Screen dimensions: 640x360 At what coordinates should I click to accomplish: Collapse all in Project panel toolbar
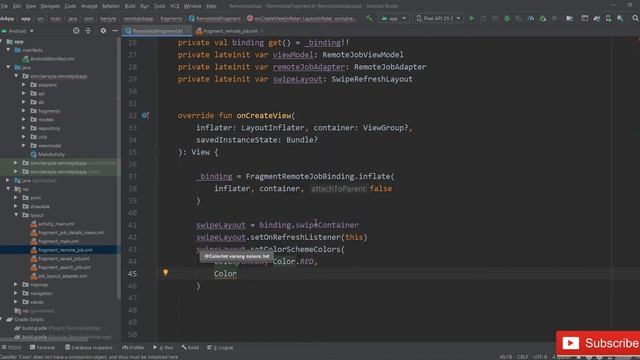click(88, 31)
